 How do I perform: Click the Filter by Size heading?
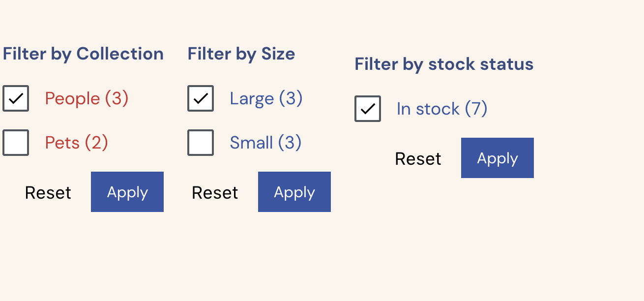tap(241, 54)
